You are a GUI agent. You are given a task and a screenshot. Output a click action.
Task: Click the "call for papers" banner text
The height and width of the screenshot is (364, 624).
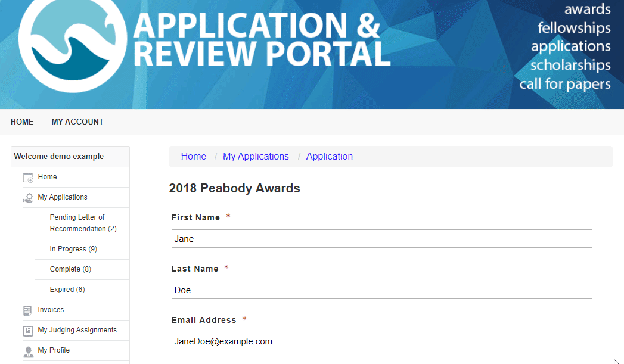565,84
